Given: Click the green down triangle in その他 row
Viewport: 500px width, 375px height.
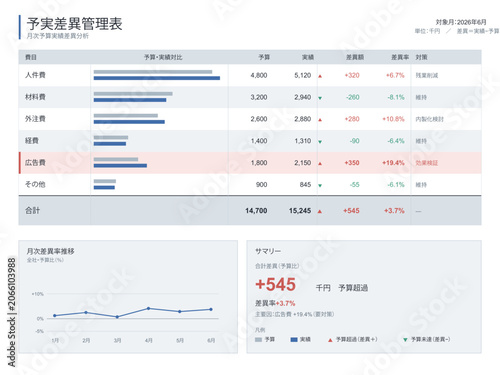Looking at the screenshot, I should point(320,185).
